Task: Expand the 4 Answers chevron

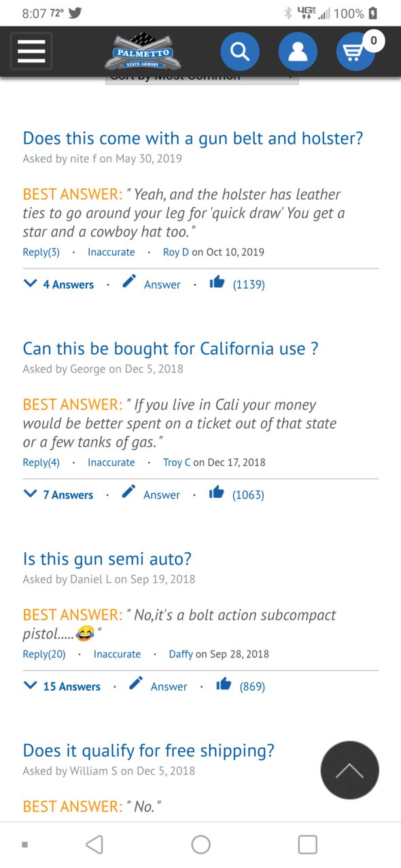Action: tap(30, 283)
